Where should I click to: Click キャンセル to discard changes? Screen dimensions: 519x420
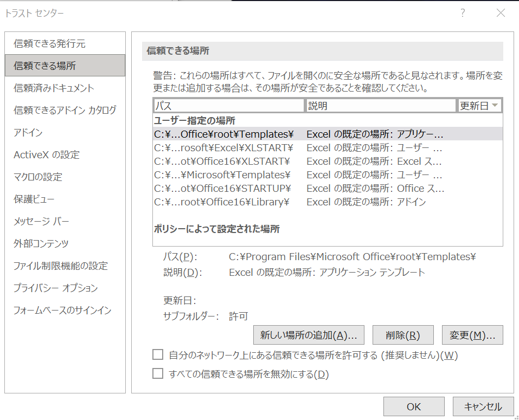pos(483,406)
